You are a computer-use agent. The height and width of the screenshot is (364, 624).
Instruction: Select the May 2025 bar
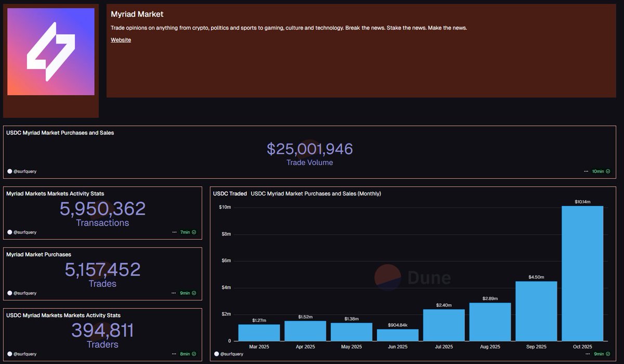(x=352, y=332)
